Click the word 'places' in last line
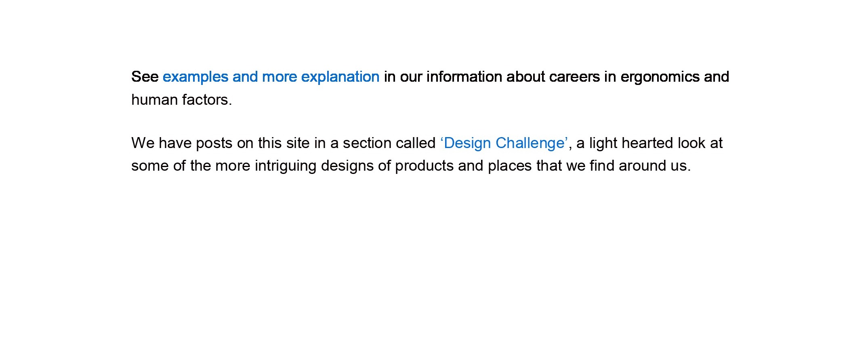 click(510, 166)
